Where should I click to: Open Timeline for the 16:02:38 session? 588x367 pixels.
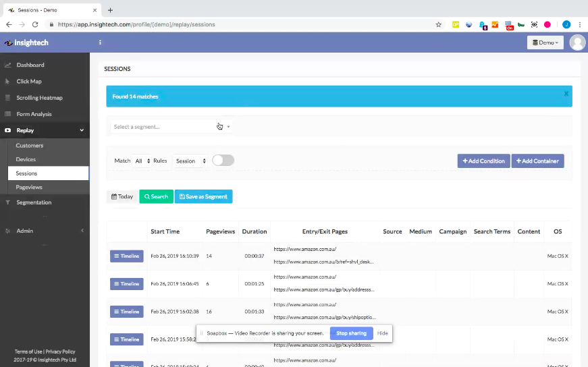pos(127,312)
